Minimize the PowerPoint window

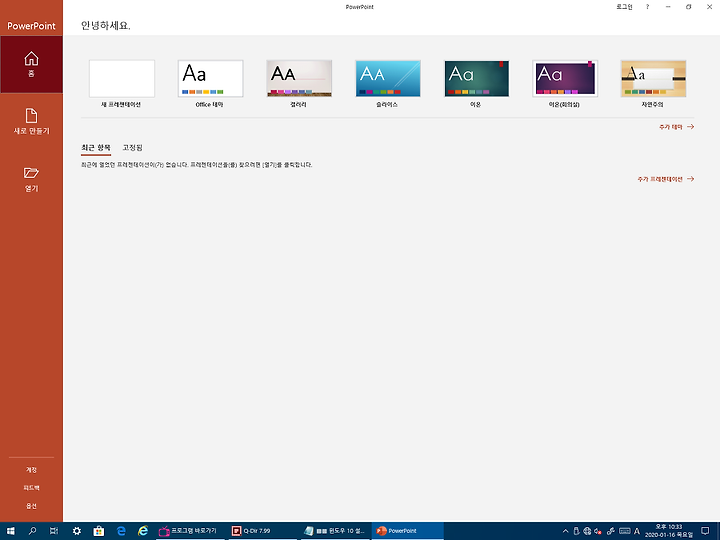668,7
